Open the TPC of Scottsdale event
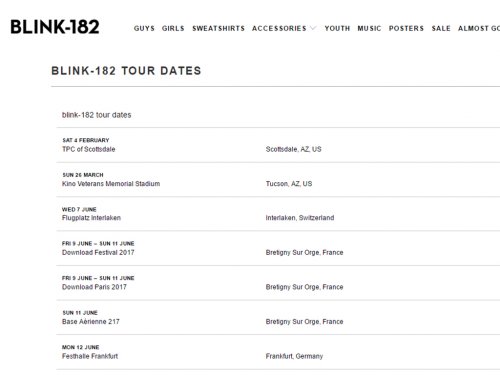 tap(89, 149)
